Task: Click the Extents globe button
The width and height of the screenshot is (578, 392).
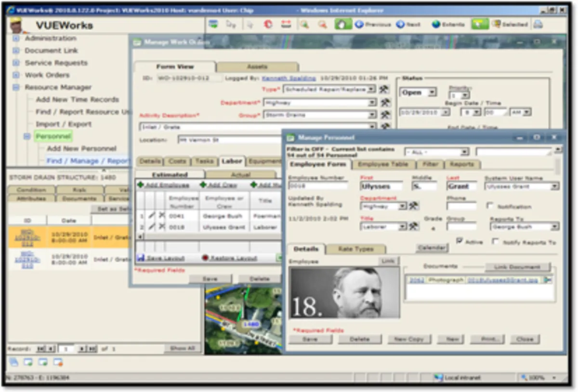Action: (448, 24)
